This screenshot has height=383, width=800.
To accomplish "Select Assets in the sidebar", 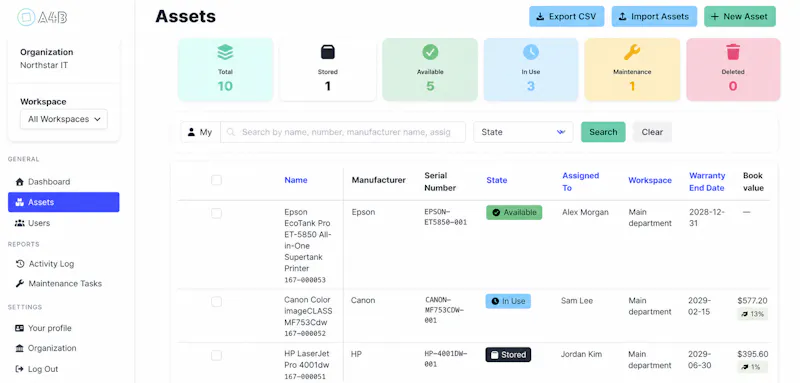I will 64,202.
